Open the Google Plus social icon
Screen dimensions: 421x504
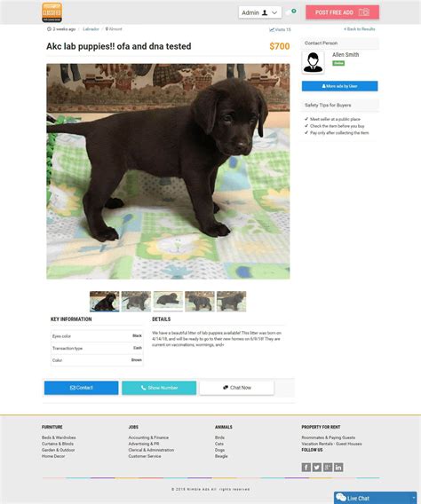(328, 467)
